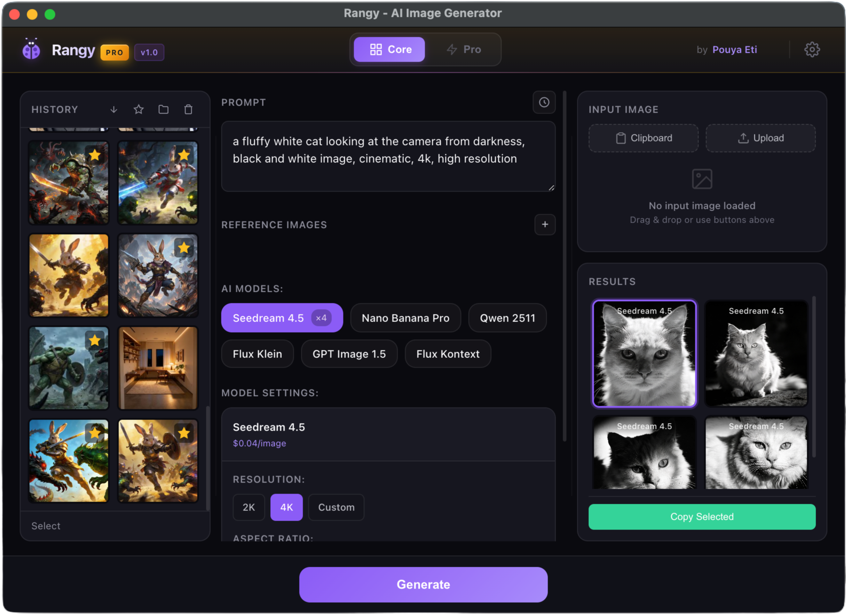Click the download arrow in the History header
The image size is (848, 616).
(114, 109)
